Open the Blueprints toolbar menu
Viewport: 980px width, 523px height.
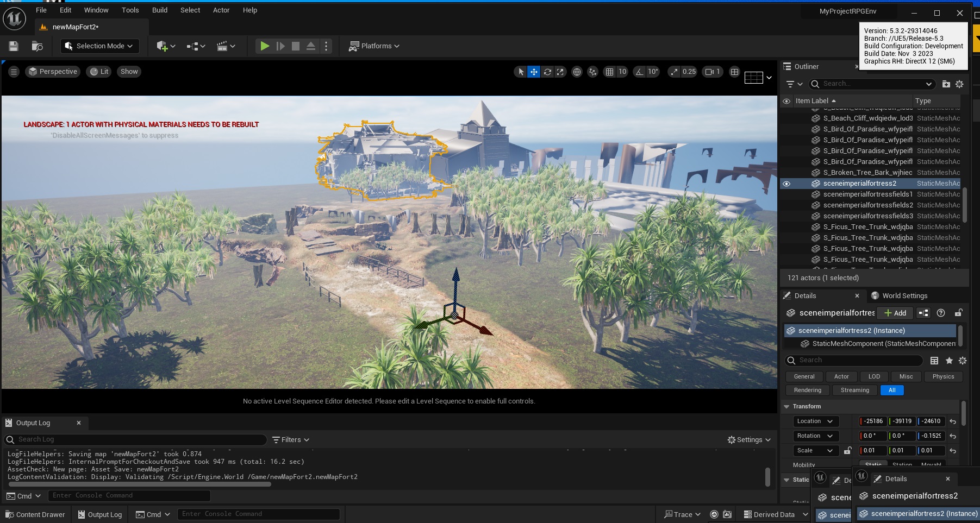coord(196,46)
